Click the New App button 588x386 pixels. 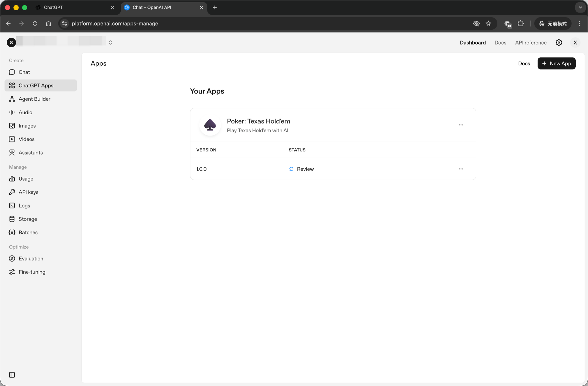point(556,63)
